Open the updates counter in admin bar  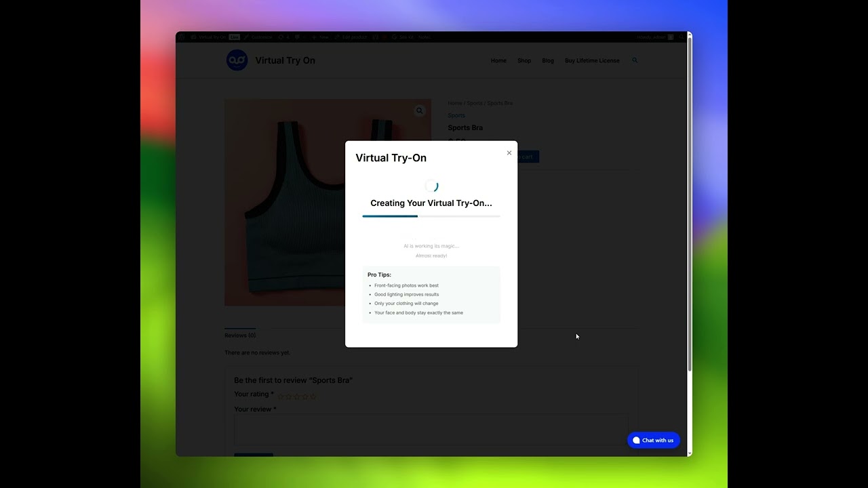[x=283, y=37]
